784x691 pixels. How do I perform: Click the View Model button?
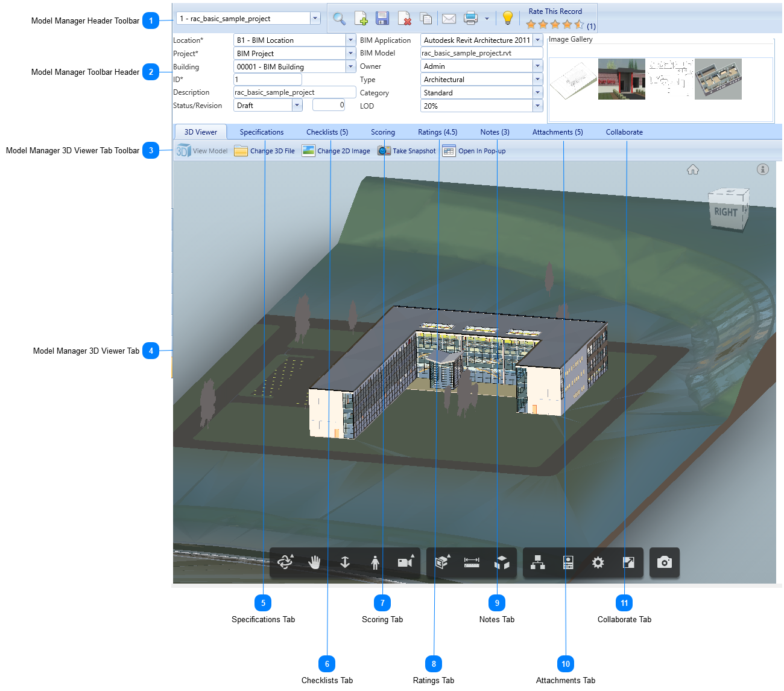click(202, 151)
